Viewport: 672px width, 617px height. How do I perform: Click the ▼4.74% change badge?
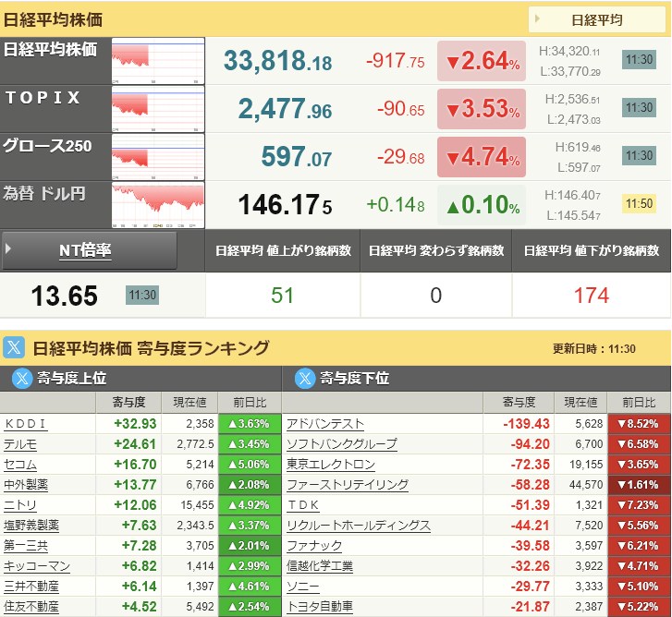pos(482,157)
